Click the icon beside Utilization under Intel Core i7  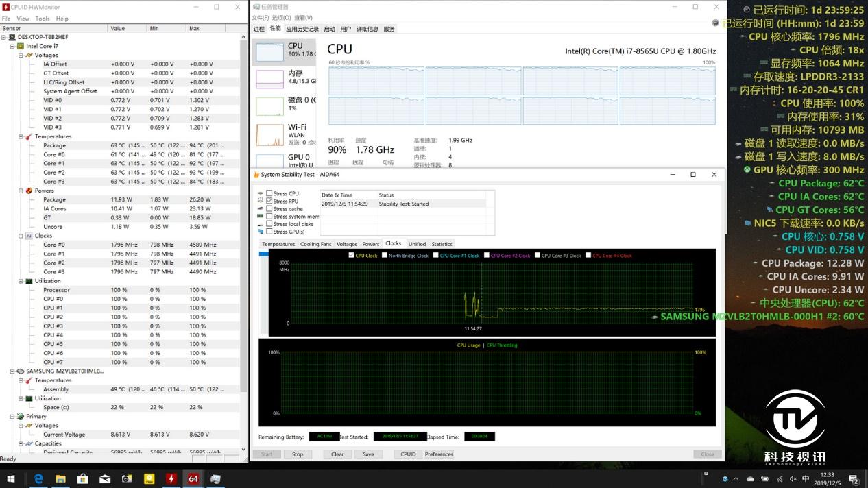coord(29,281)
